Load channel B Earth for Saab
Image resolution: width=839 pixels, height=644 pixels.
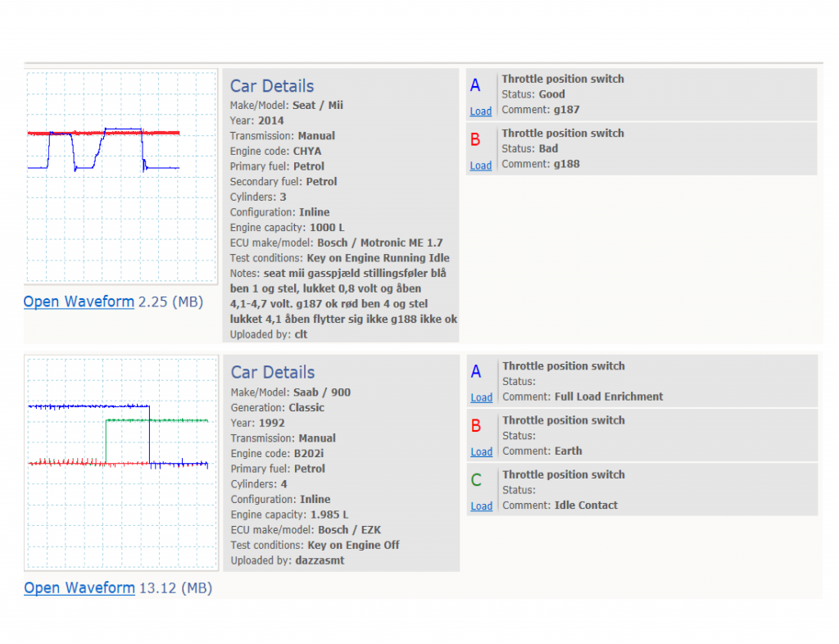(x=482, y=452)
